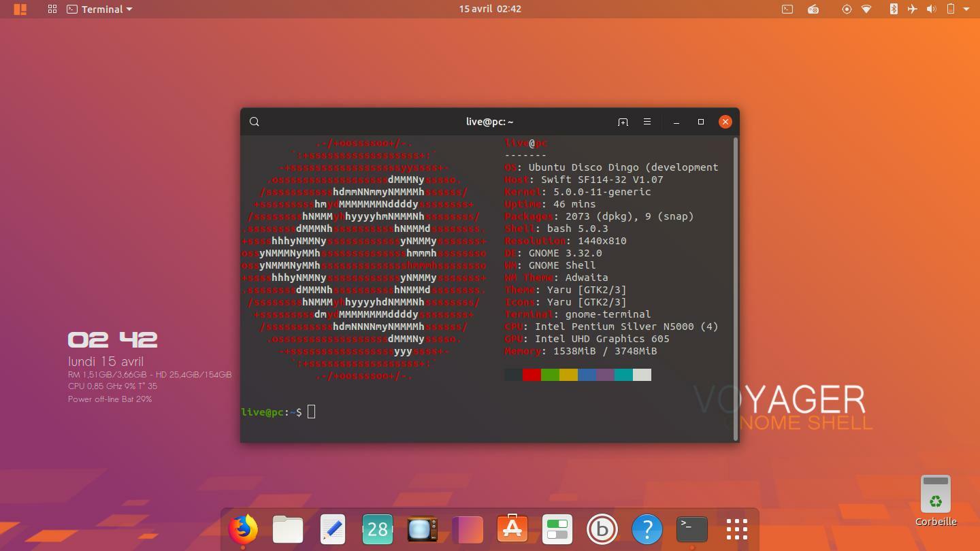Click the terminal indicator in system tray
This screenshot has height=551, width=980.
pyautogui.click(x=787, y=10)
